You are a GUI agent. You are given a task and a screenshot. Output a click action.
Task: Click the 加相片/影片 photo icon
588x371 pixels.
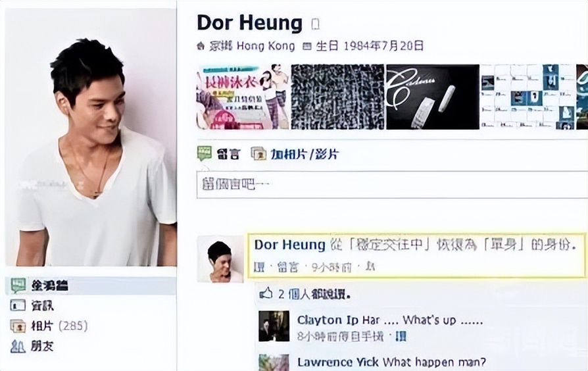click(x=258, y=154)
